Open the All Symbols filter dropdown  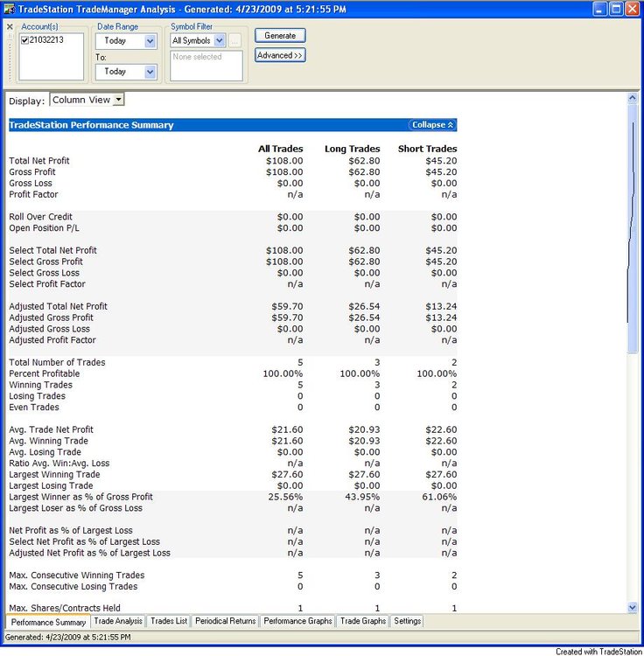[220, 40]
